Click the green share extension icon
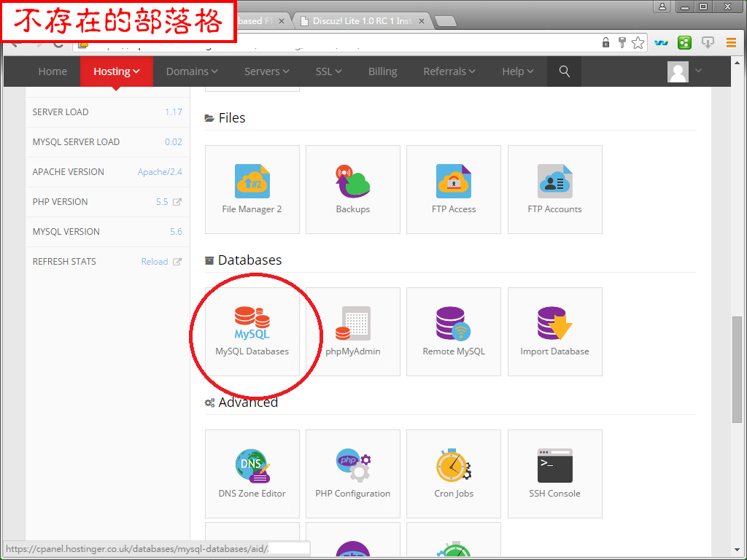The image size is (747, 560). pos(684,43)
